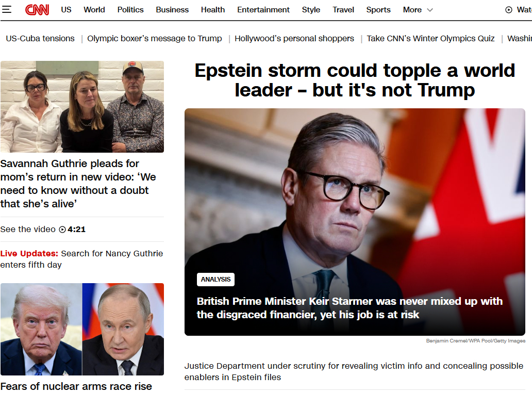The image size is (532, 393).
Task: Click the play icon beside 4:21
Action: pos(62,230)
